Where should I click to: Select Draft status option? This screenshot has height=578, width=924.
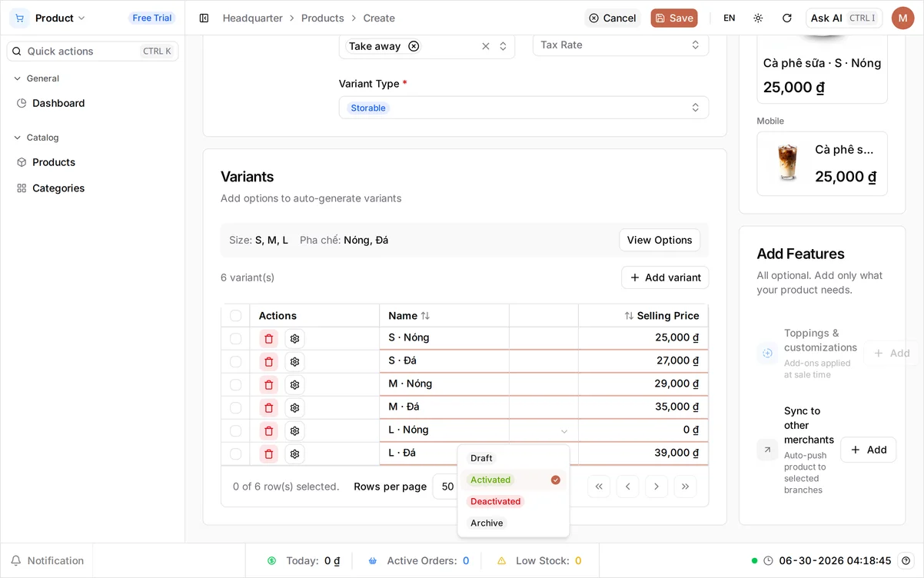tap(513, 458)
